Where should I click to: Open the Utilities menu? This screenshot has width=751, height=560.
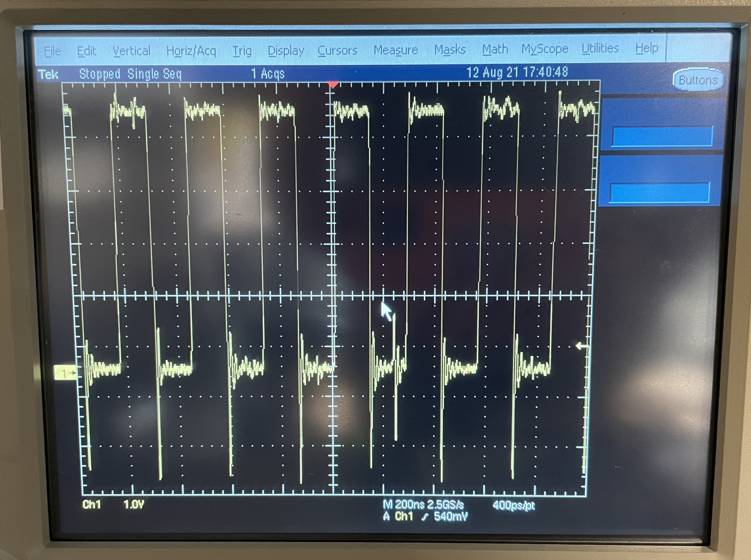(x=600, y=48)
